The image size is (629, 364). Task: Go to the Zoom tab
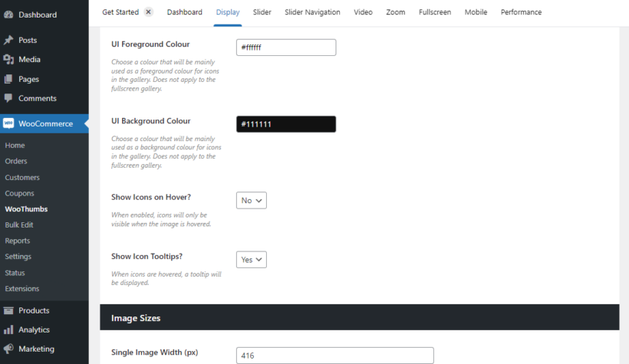point(396,12)
